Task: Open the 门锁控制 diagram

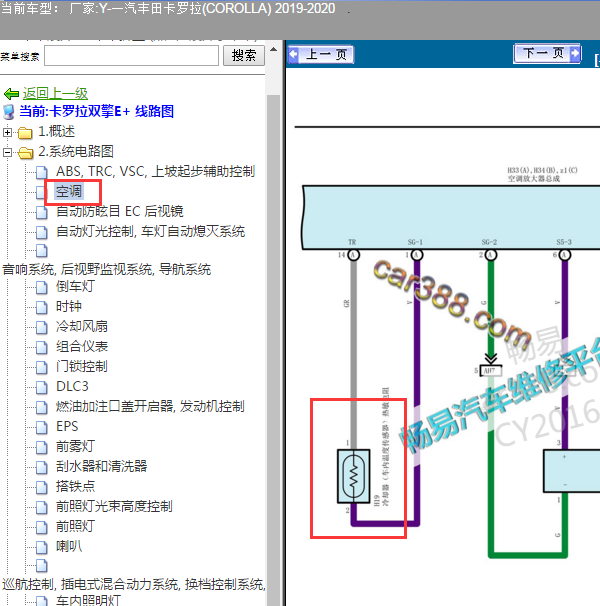Action: pos(82,366)
